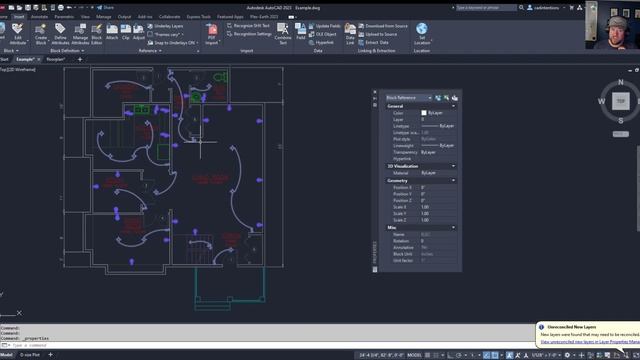The image size is (640, 360).
Task: Open the Edit Attribute tool
Action: click(x=18, y=33)
